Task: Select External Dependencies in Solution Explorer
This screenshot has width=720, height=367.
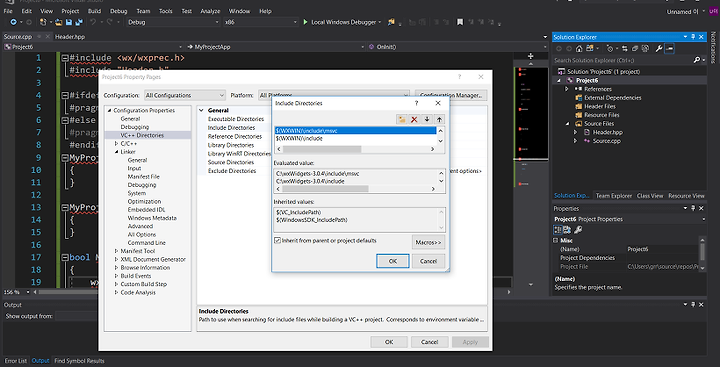Action: [612, 98]
